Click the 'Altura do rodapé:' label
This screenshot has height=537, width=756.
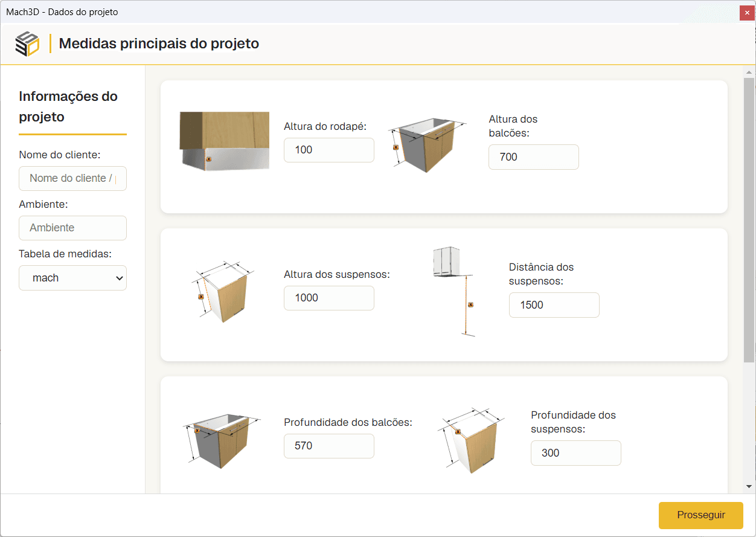coord(325,126)
